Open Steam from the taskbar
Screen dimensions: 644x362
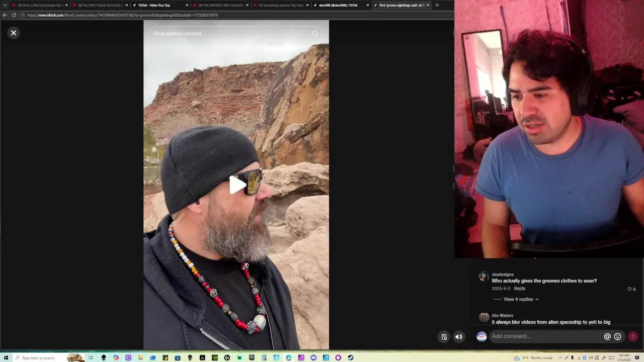pos(351,357)
